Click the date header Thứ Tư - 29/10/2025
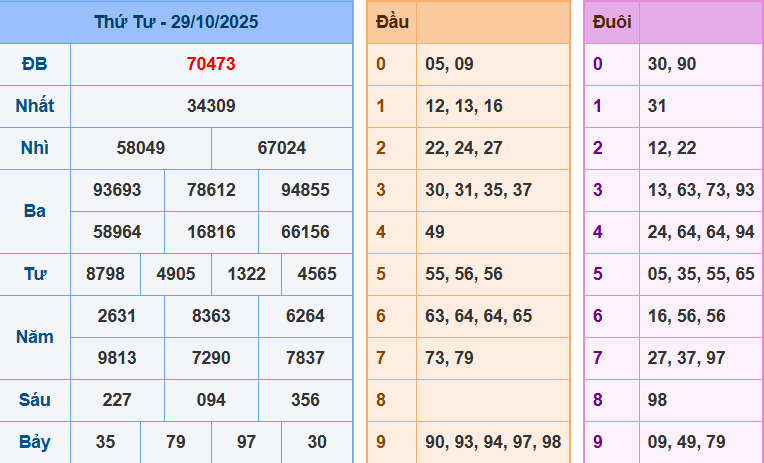Viewport: 764px width, 463px height. click(176, 21)
